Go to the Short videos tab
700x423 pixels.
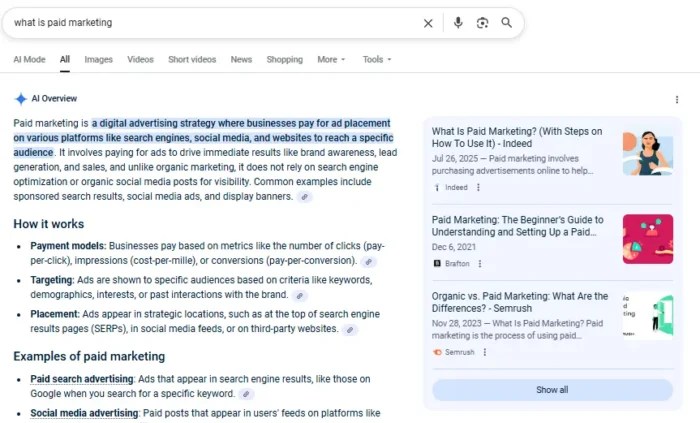[192, 59]
